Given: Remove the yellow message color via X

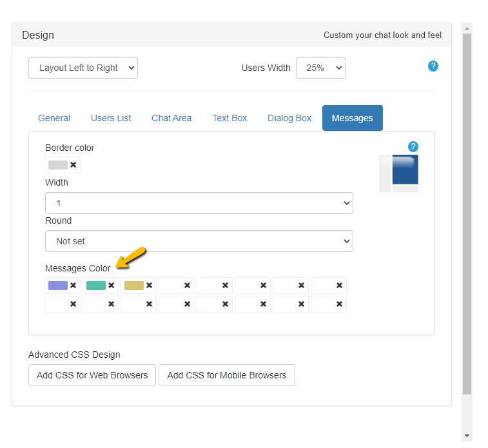Looking at the screenshot, I should coord(150,286).
